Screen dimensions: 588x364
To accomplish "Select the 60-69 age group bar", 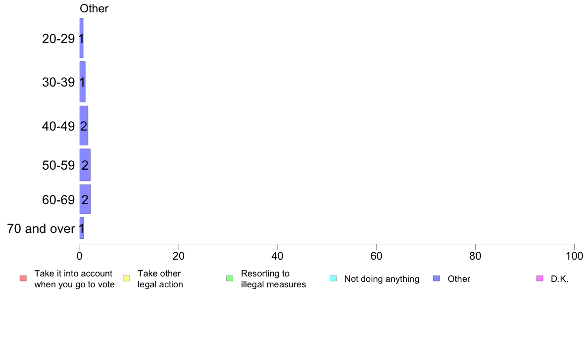I will tap(85, 199).
